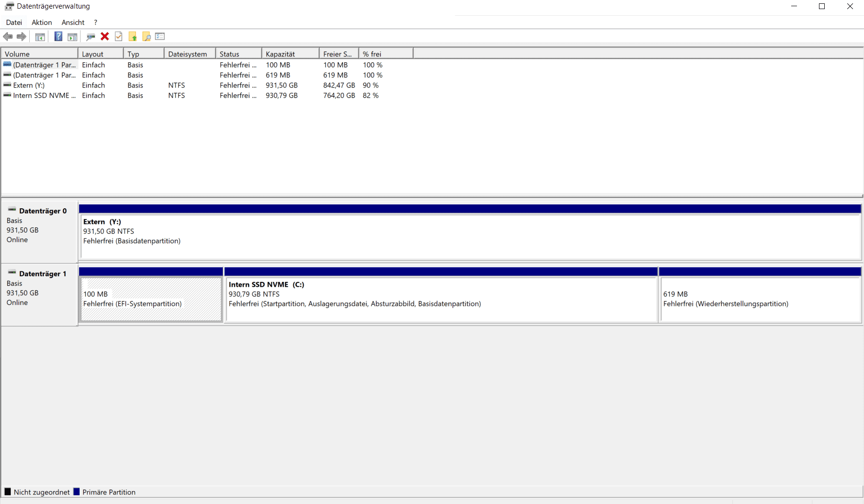Screen dimensions: 864x504
Task: Maximize the Datenträgerverwaltung window
Action: (822, 6)
